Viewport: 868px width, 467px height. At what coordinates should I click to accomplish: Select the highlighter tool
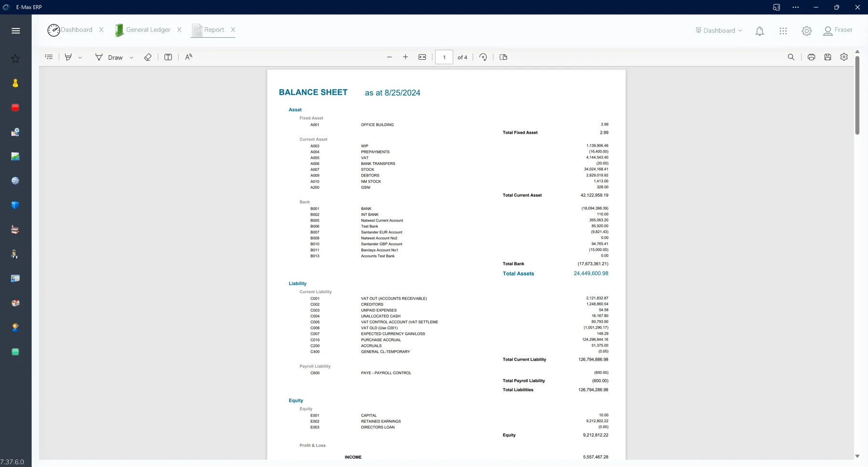click(x=68, y=57)
